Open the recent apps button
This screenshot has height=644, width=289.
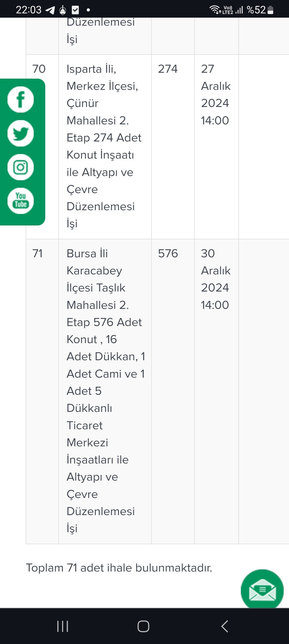click(x=63, y=626)
